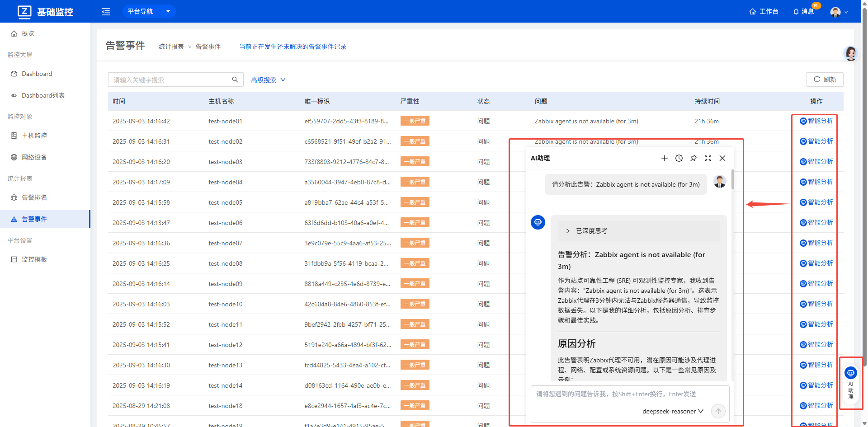
Task: Click 智能分析 for test-node10
Action: coord(816,304)
